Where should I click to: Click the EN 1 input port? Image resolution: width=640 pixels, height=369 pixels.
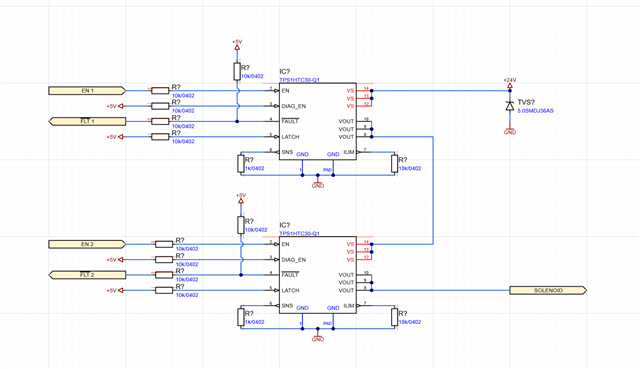(87, 91)
